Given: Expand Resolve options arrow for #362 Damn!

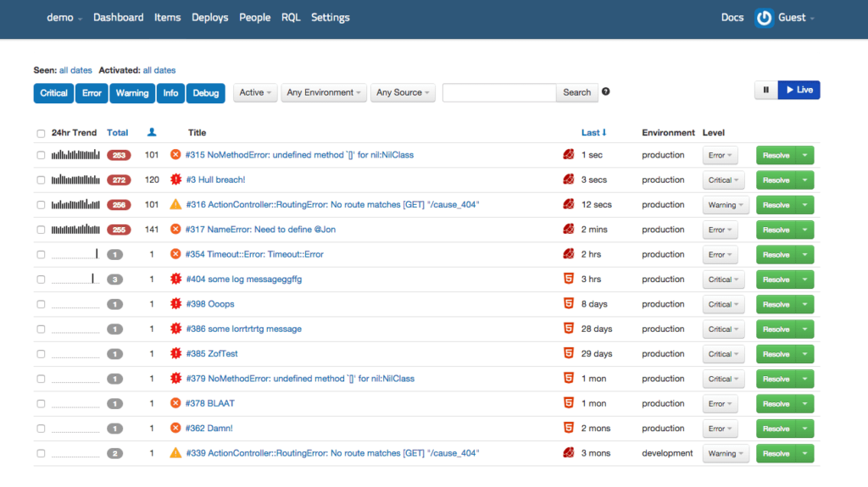Looking at the screenshot, I should (805, 429).
